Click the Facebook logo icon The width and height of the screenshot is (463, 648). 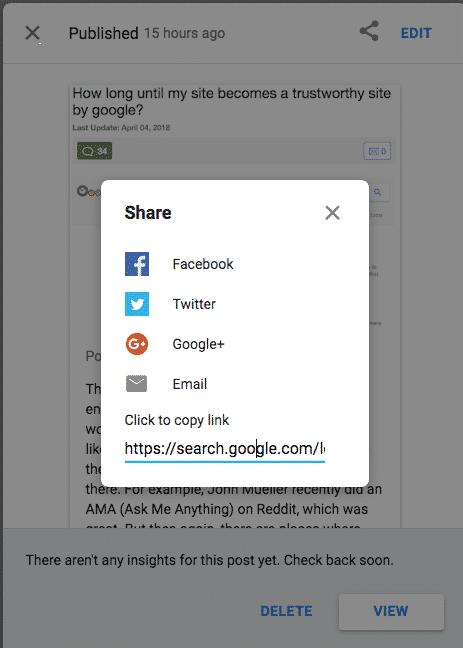137,264
